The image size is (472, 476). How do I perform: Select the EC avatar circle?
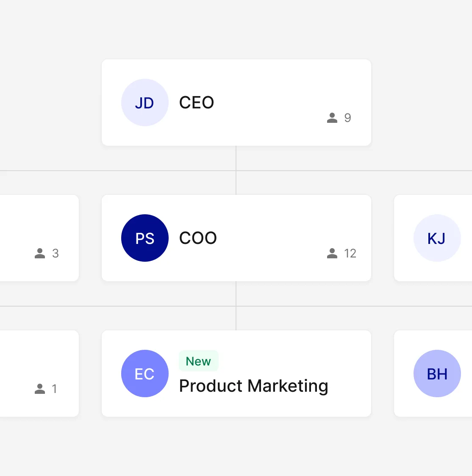click(x=145, y=374)
